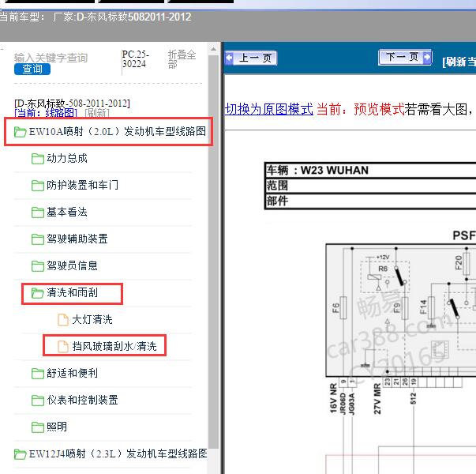Screen dimensions: 476x474
Task: Go to next page with 下一页
Action: pos(405,57)
